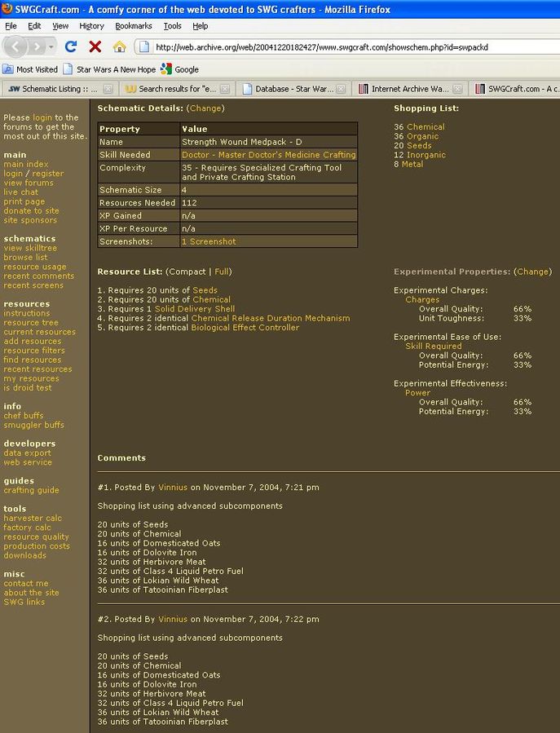
Task: Switch resource list to Compact view
Action: 187,272
